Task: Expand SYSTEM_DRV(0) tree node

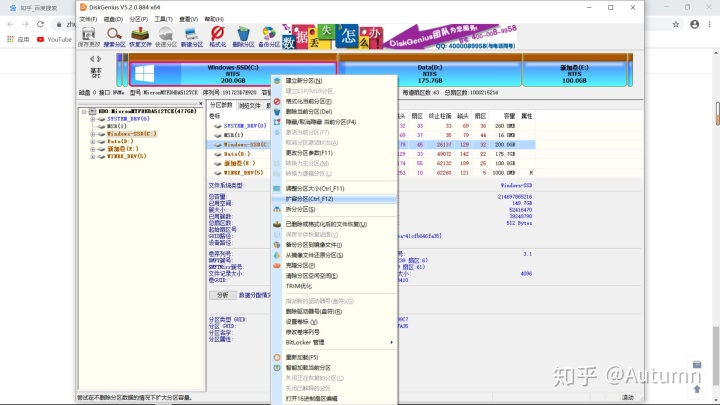Action: click(x=92, y=119)
